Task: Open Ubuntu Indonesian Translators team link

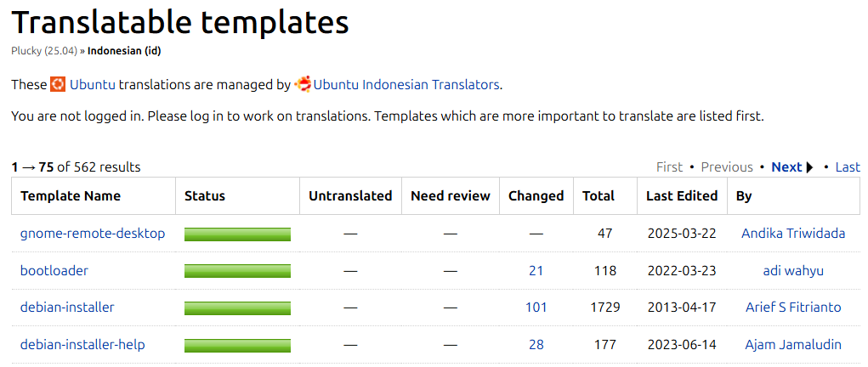Action: 406,85
